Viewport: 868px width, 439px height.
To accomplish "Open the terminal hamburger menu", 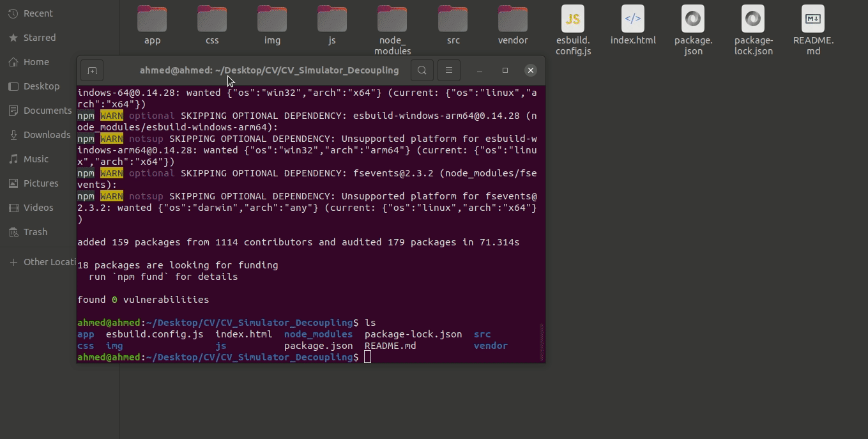I will coord(449,70).
